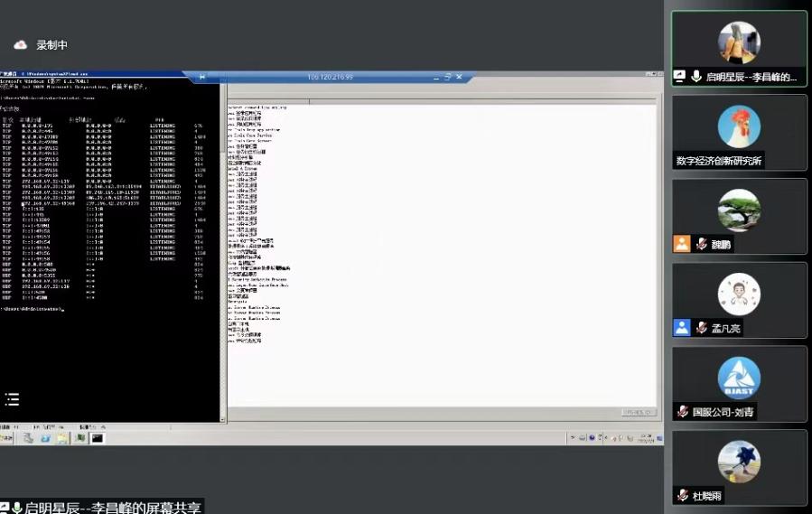Screen dimensions: 812x514
Task: Click the orange user badge next to 魏鹏
Action: tap(682, 244)
